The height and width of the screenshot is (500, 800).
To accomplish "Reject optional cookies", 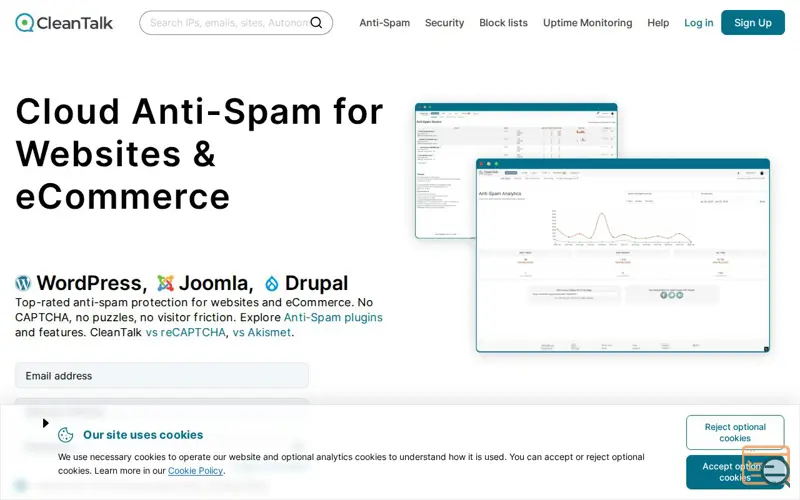I will pyautogui.click(x=735, y=432).
